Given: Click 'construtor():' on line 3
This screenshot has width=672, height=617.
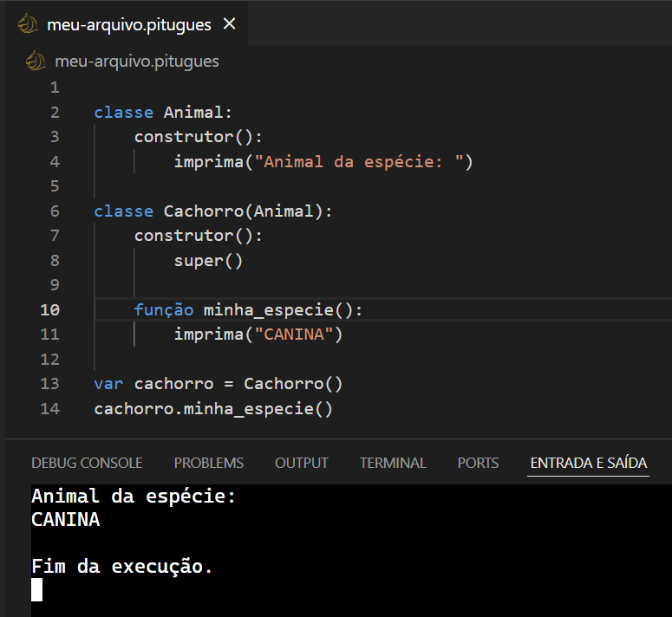Looking at the screenshot, I should click(198, 137).
